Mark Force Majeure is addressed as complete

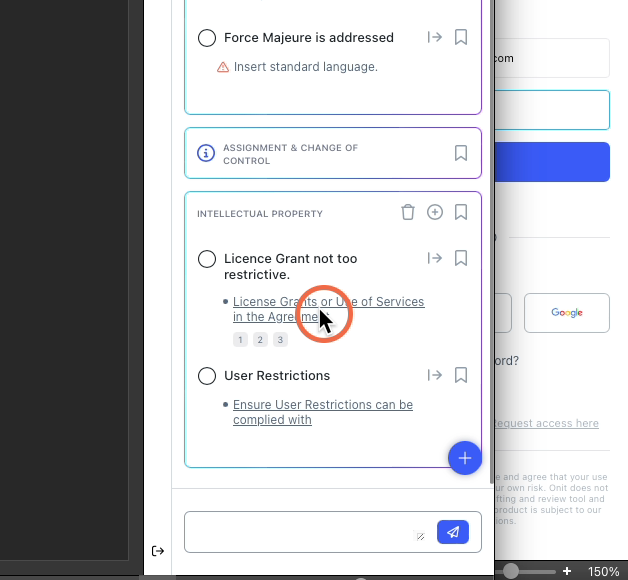[207, 38]
